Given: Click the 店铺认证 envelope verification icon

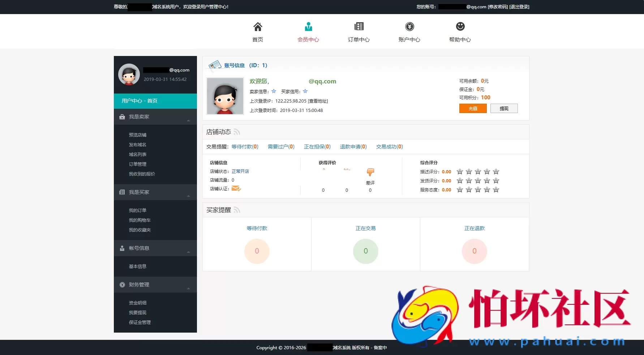Looking at the screenshot, I should (236, 189).
